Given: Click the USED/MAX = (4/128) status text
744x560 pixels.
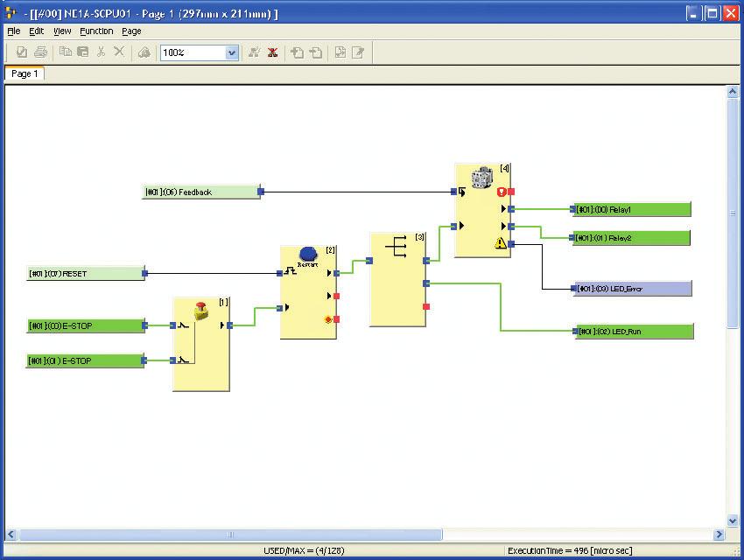Looking at the screenshot, I should pyautogui.click(x=304, y=550).
